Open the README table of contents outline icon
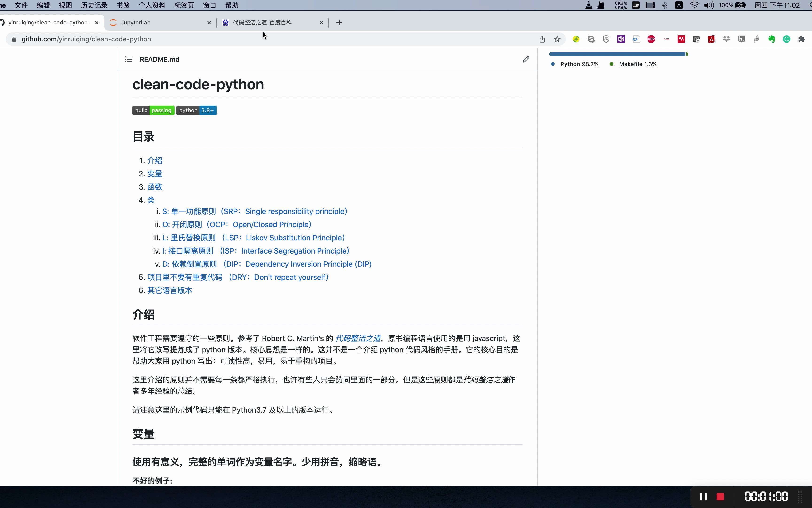 [x=128, y=60]
